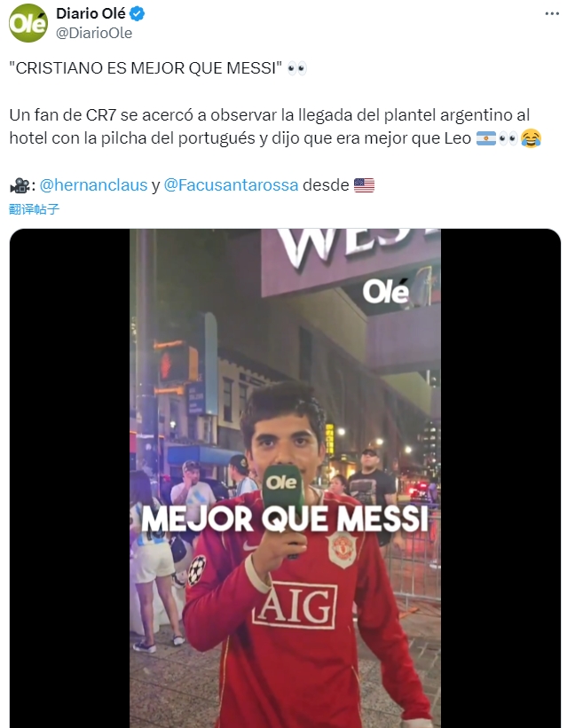
Task: Click the laughing crying emoji
Action: 531,138
